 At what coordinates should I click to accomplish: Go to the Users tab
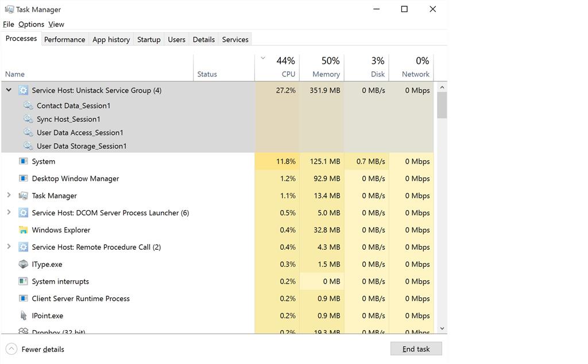point(177,40)
